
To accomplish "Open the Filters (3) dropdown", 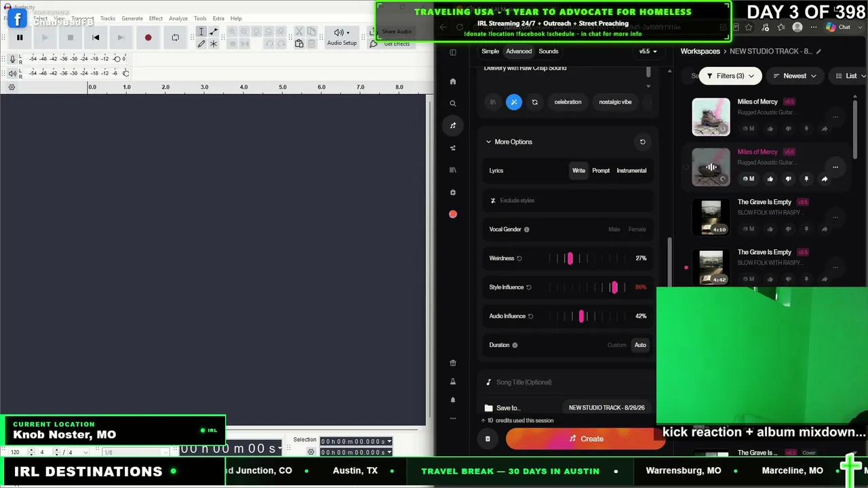I will (x=730, y=76).
